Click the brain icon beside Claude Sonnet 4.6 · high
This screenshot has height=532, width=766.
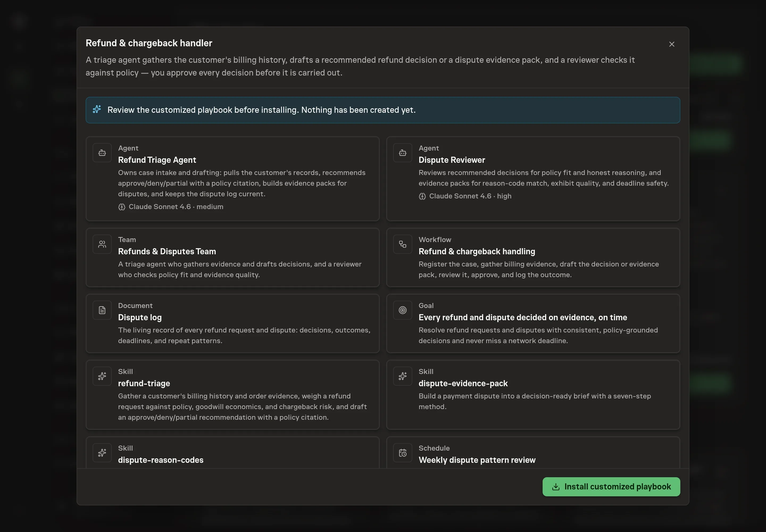(422, 196)
